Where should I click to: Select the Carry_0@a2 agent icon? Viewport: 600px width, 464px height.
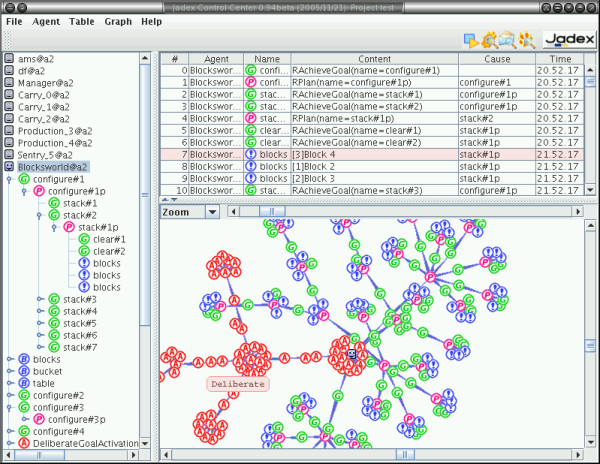[x=9, y=94]
